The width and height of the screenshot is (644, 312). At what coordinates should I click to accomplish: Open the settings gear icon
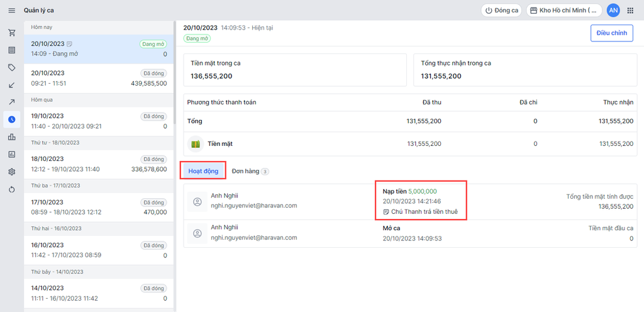(11, 172)
